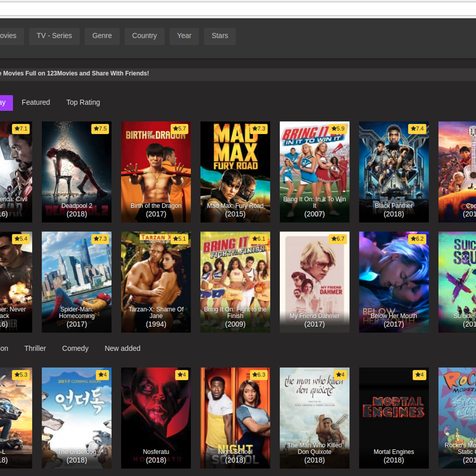Screen dimensions: 476x476
Task: Click the 5.1 rating badge on Tarzan-X
Action: pyautogui.click(x=179, y=239)
